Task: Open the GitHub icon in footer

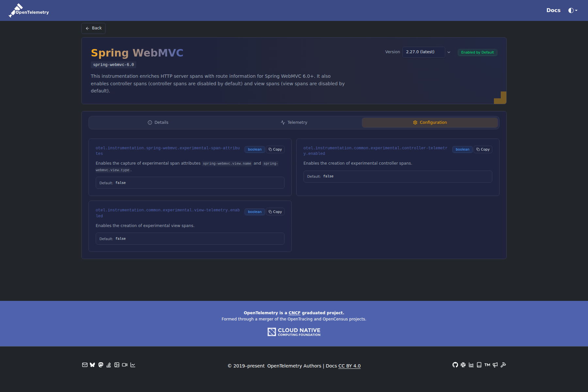Action: 455,365
